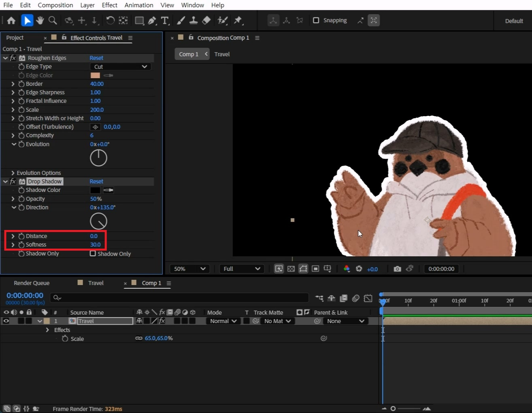Open the Animation menu
The width and height of the screenshot is (532, 413).
139,5
